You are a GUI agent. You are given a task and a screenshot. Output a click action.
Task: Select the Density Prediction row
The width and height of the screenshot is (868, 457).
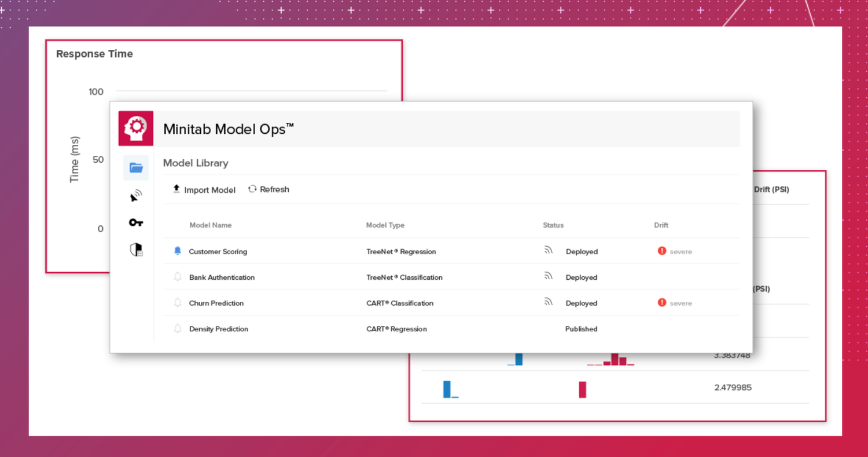point(219,328)
